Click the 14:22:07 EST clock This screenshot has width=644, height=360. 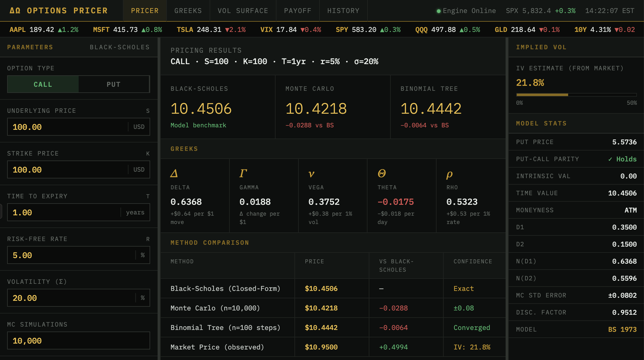[610, 11]
